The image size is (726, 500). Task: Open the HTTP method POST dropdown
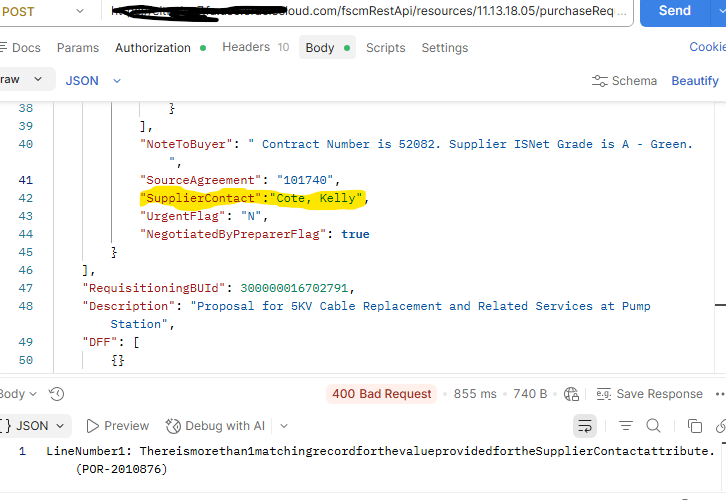pyautogui.click(x=44, y=11)
